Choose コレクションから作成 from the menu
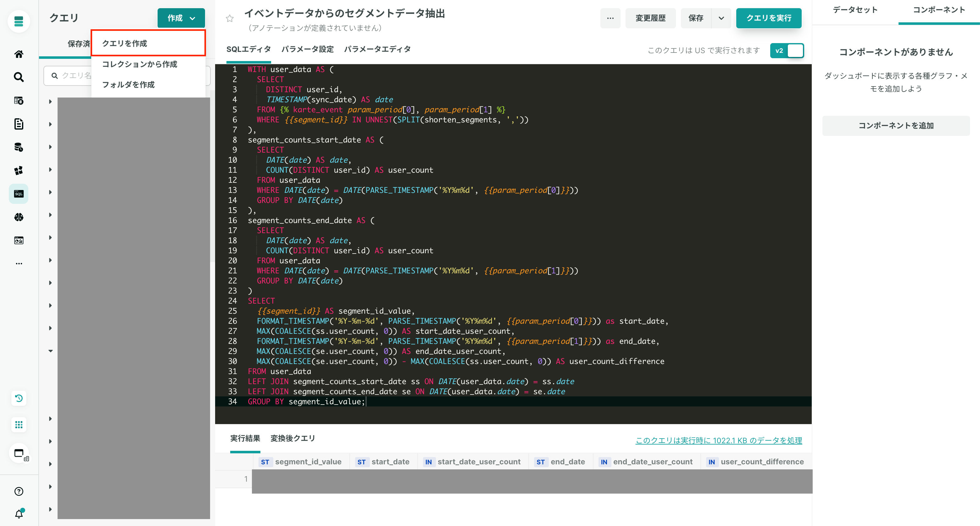This screenshot has height=526, width=980. pyautogui.click(x=148, y=64)
